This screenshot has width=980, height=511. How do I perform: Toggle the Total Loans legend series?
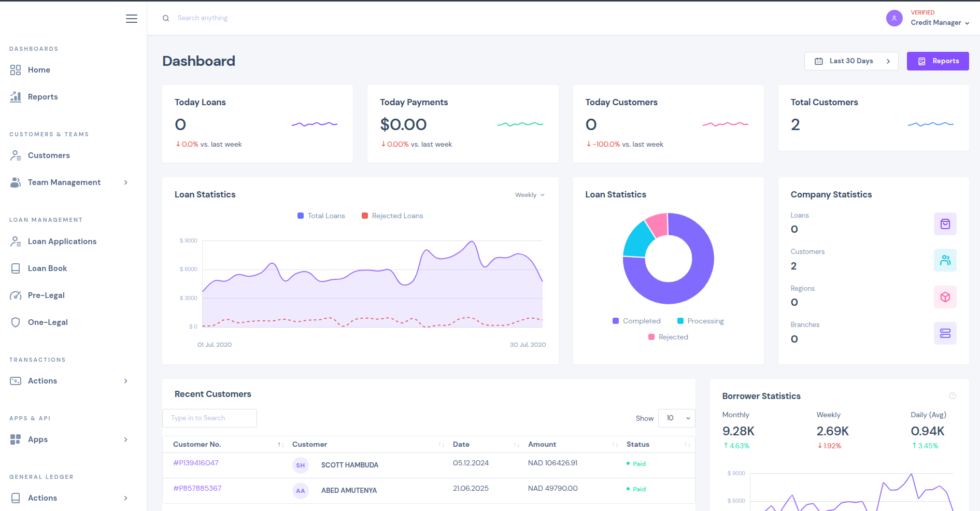[x=321, y=216]
